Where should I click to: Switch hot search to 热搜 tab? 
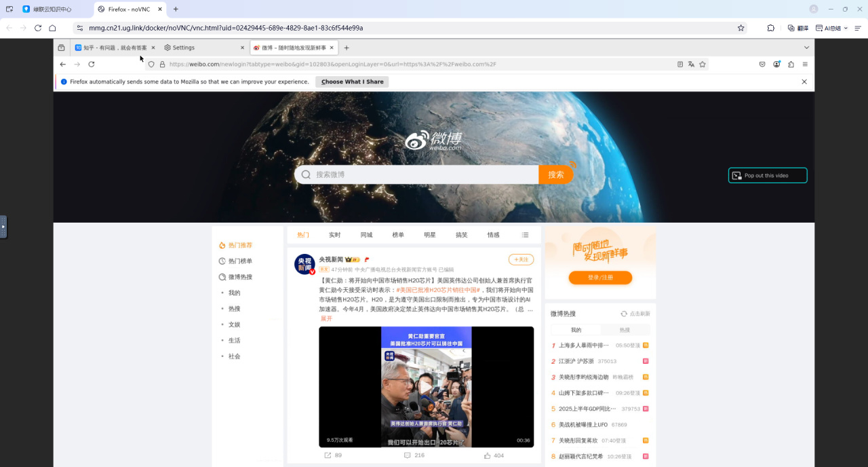625,330
